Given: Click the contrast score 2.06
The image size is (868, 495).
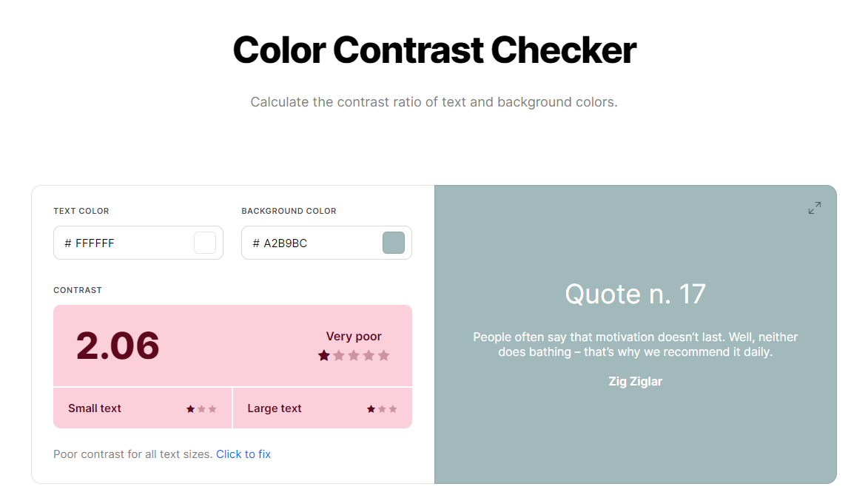Looking at the screenshot, I should [118, 345].
